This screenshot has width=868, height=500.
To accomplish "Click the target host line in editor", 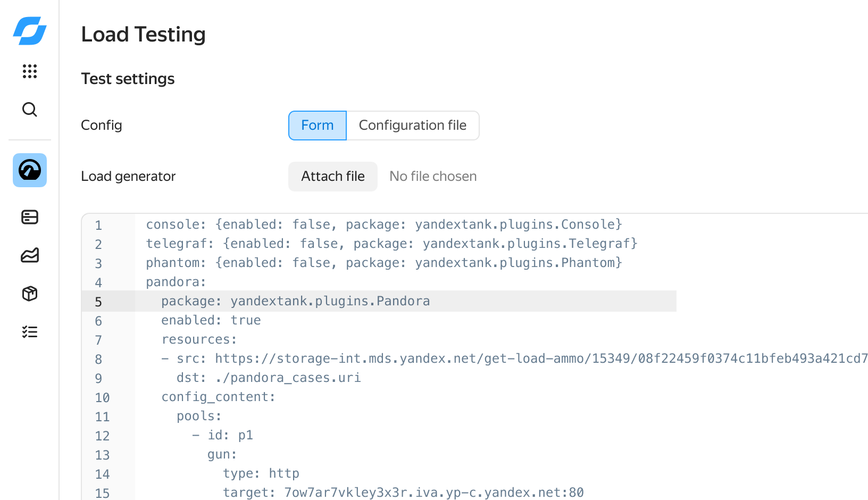I will click(x=403, y=493).
